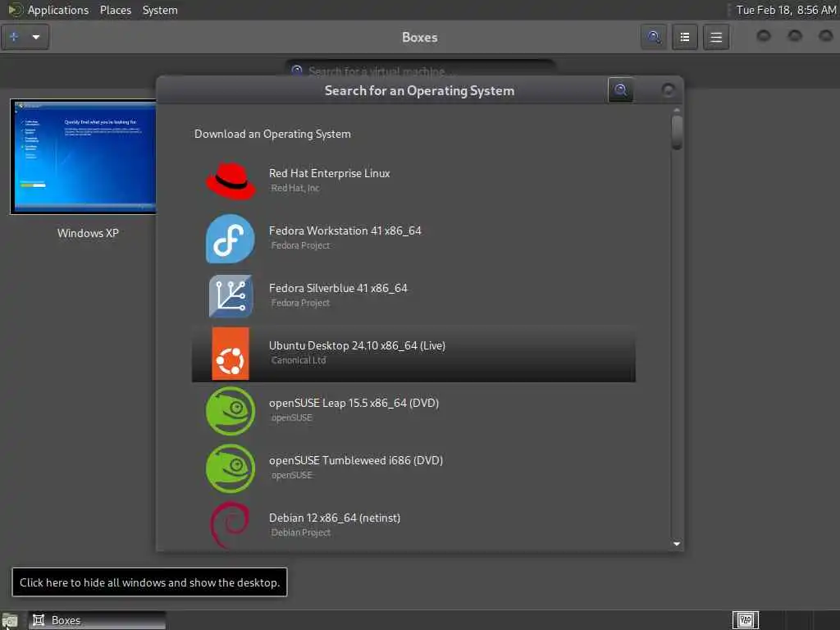840x630 pixels.
Task: Click the new virtual machine plus icon
Action: point(14,37)
